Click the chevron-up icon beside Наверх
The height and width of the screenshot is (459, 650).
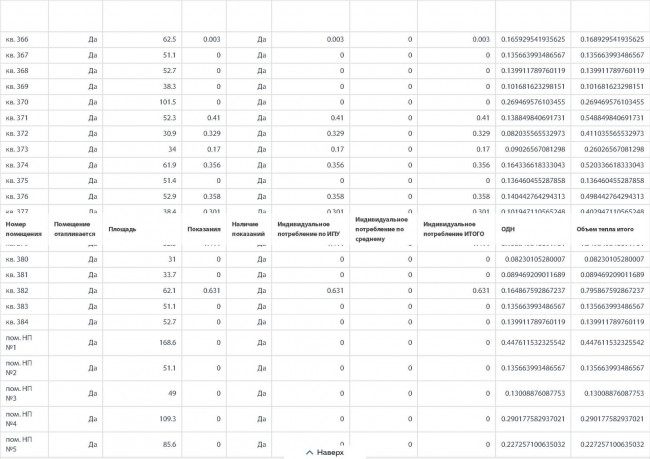click(x=309, y=452)
